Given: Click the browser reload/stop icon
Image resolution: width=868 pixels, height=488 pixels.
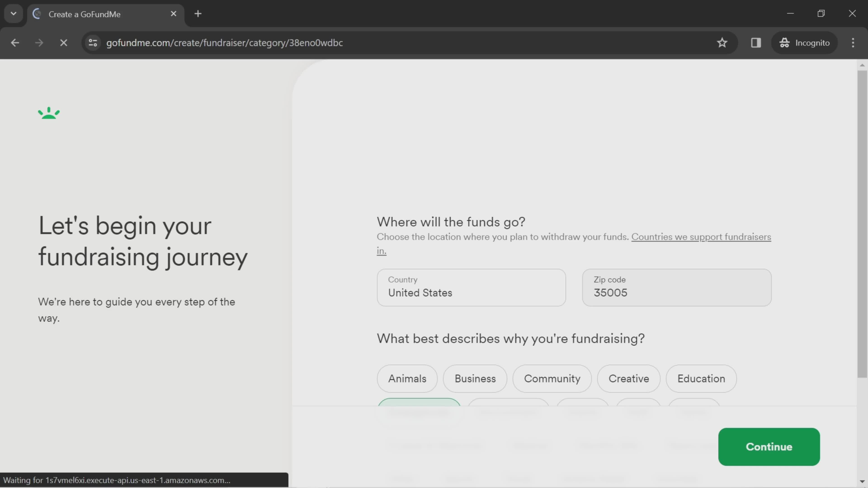Looking at the screenshot, I should point(63,42).
